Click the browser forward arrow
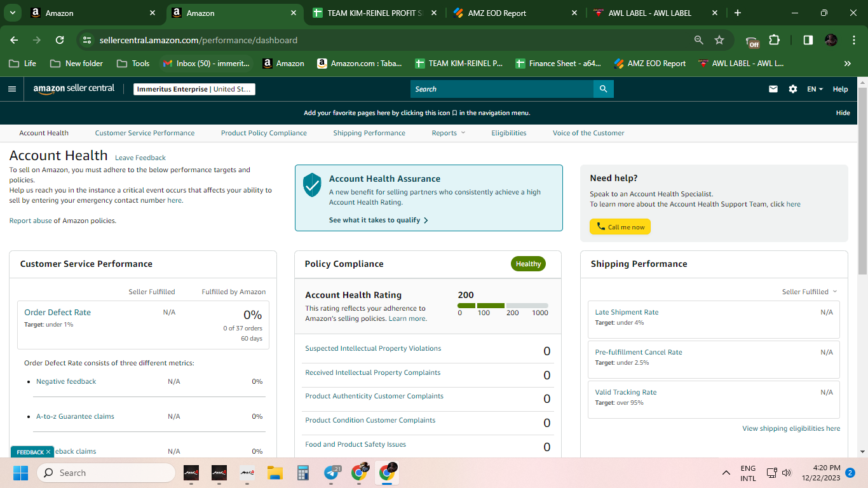The image size is (868, 488). 37,40
